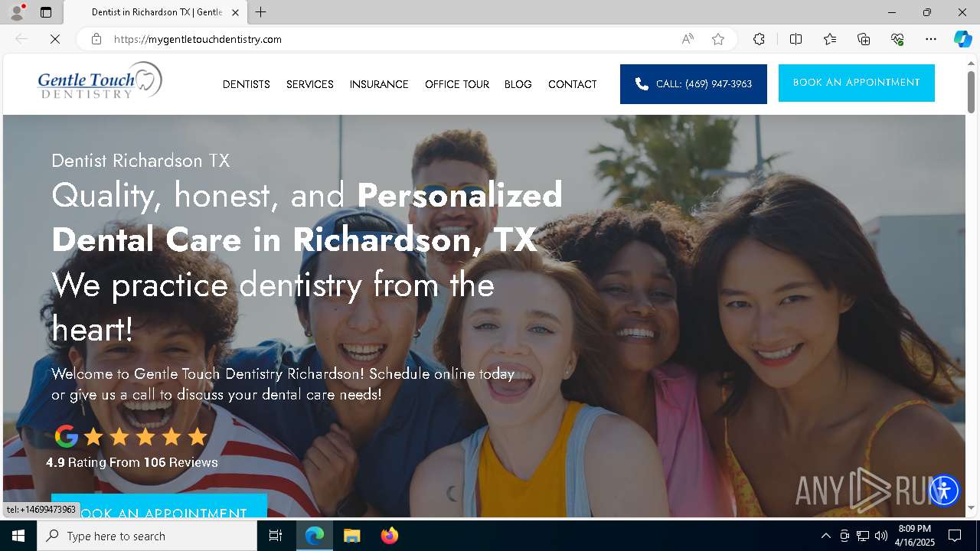Open File Explorer from taskbar
This screenshot has width=980, height=551.
tap(351, 536)
